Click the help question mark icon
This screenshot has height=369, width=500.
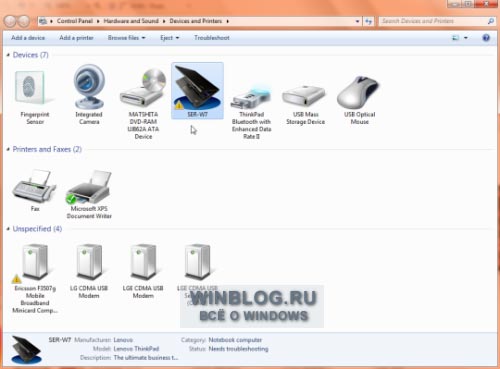pos(486,38)
